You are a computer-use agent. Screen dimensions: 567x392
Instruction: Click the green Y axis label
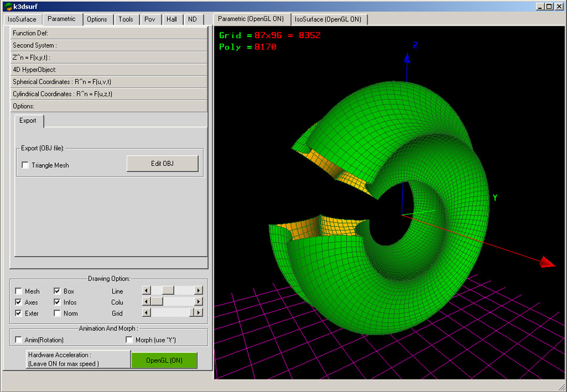coord(495,198)
